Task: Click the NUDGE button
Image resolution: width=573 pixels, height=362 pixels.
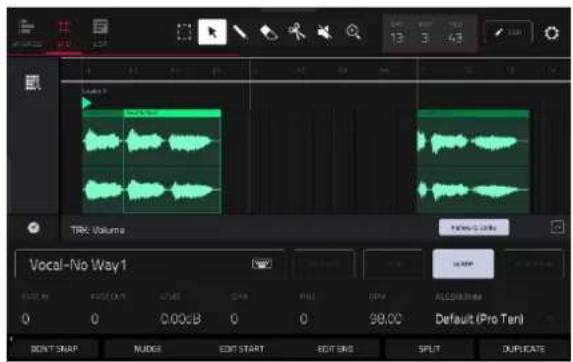Action: click(x=148, y=349)
